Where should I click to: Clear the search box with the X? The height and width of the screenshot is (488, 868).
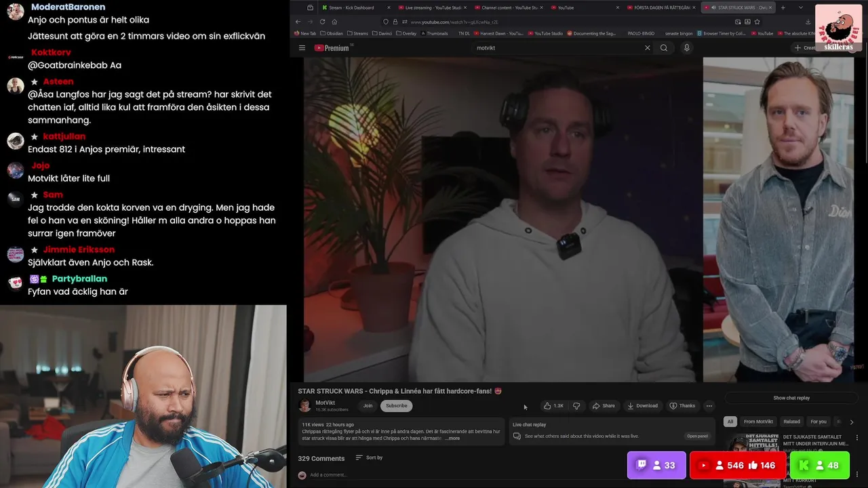(x=647, y=48)
